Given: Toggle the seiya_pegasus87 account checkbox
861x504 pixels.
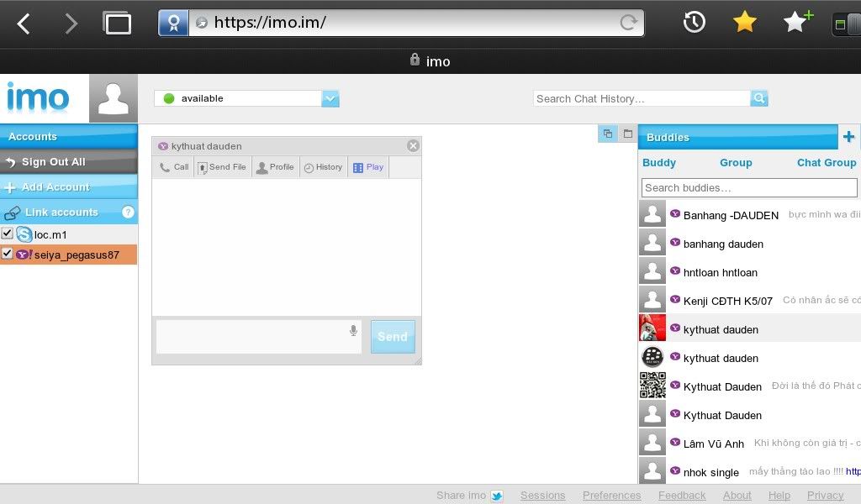Looking at the screenshot, I should click(7, 254).
